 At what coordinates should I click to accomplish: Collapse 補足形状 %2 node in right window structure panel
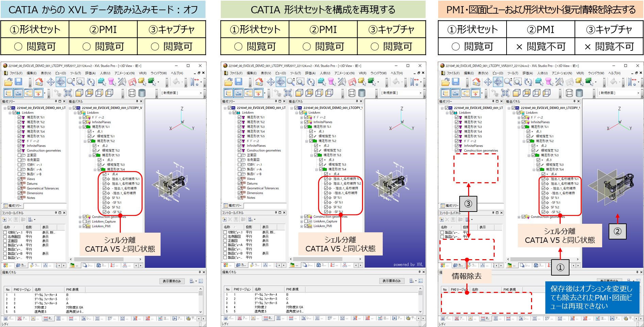pyautogui.click(x=524, y=141)
